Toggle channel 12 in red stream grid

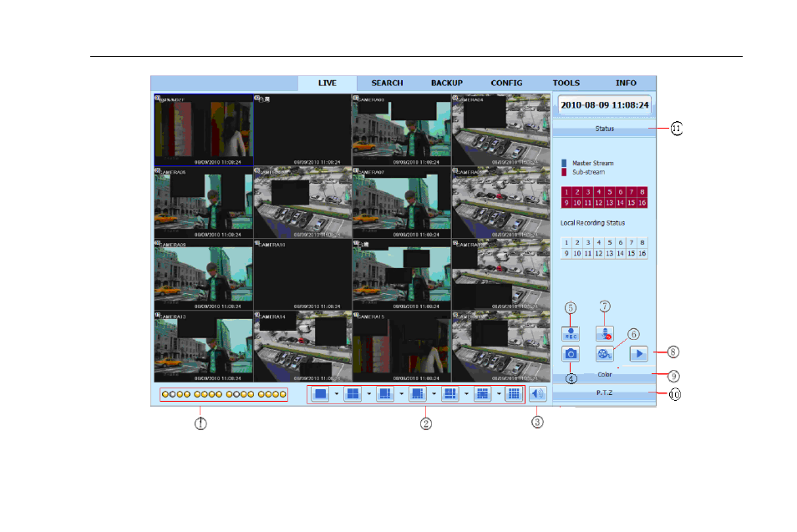599,203
